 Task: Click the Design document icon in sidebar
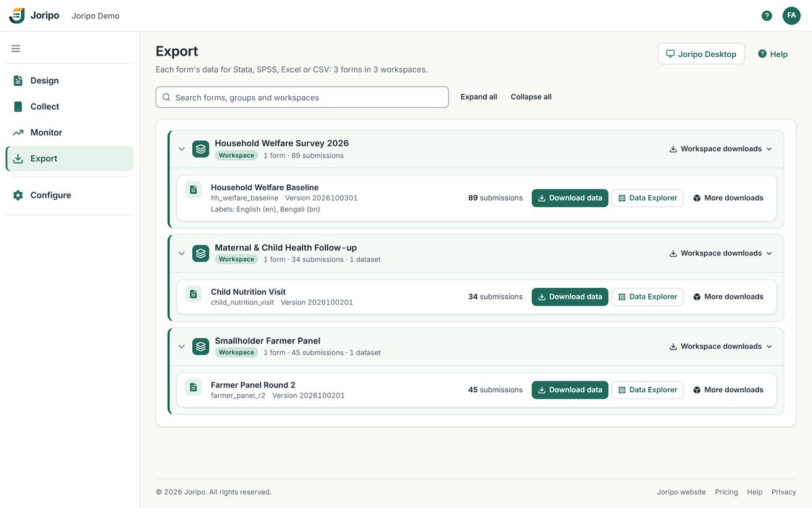tap(18, 81)
